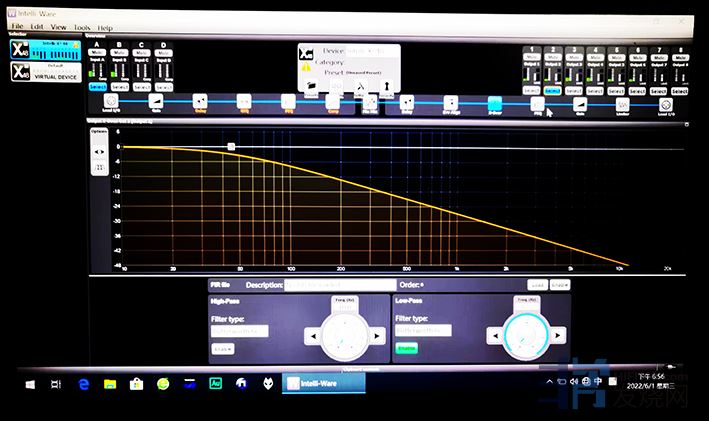Open the View menu

tap(59, 27)
